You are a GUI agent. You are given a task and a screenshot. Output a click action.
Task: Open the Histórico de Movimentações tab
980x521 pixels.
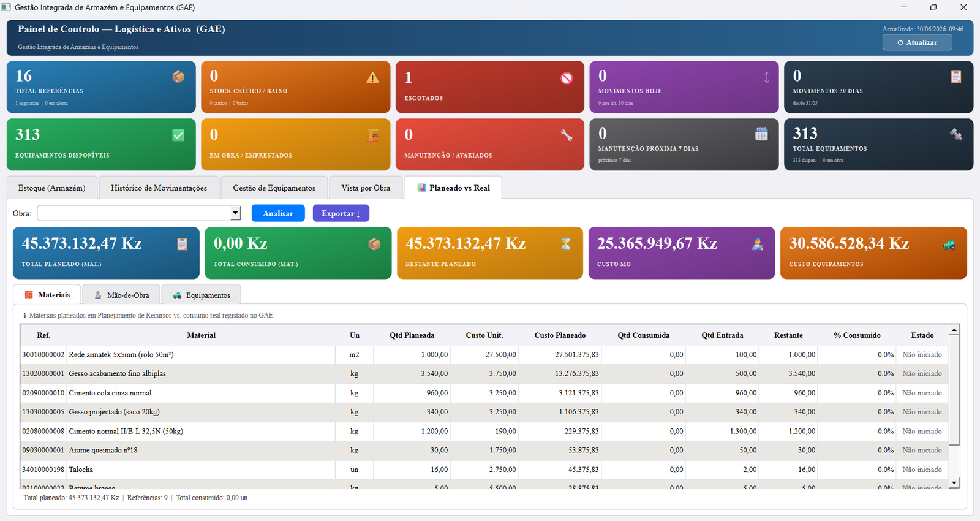[159, 188]
